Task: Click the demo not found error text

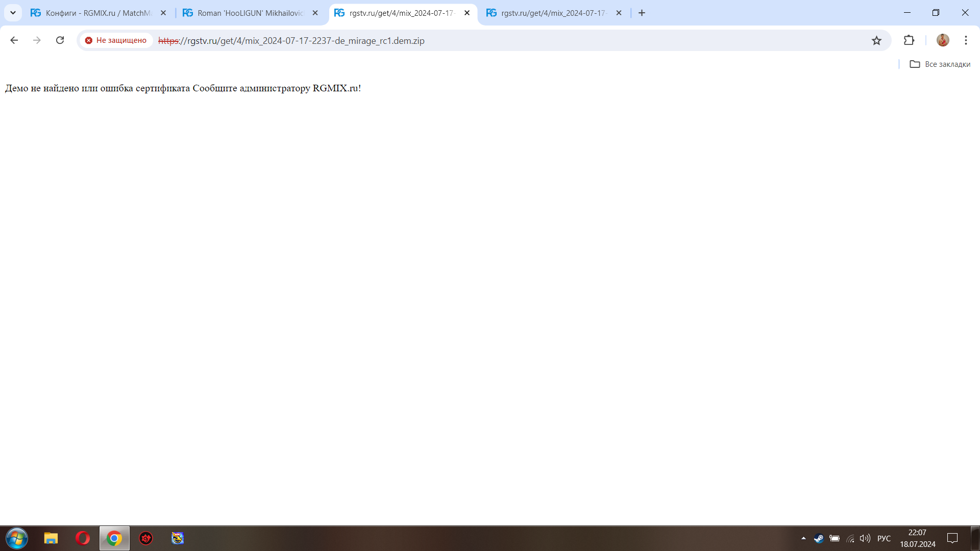Action: pyautogui.click(x=183, y=88)
